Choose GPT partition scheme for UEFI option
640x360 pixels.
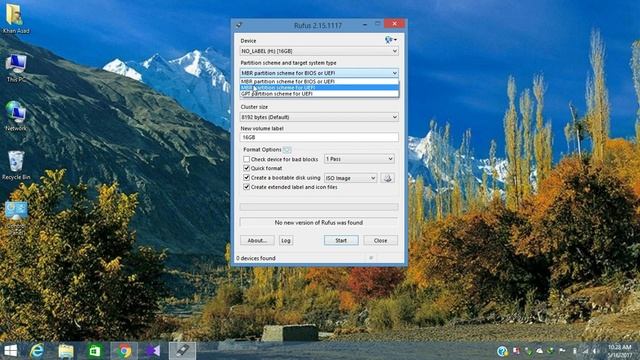click(x=319, y=93)
